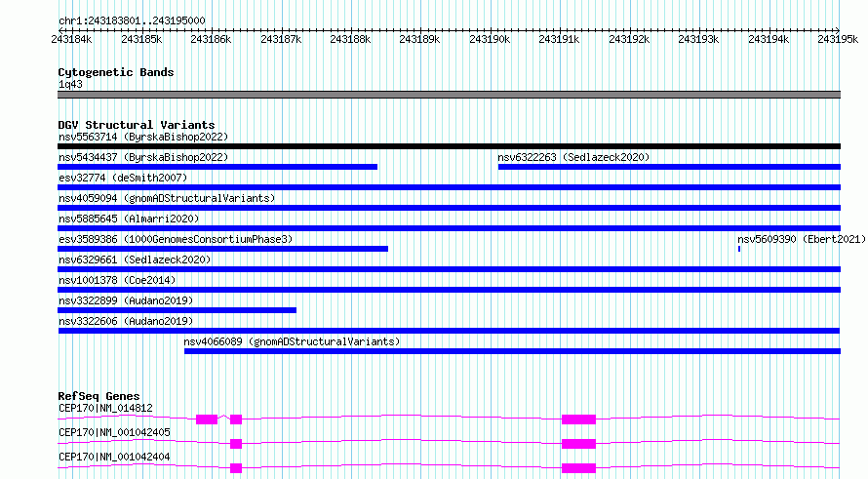Image resolution: width=868 pixels, height=479 pixels.
Task: Select the blue esv3589386 variant bar
Action: [222, 249]
